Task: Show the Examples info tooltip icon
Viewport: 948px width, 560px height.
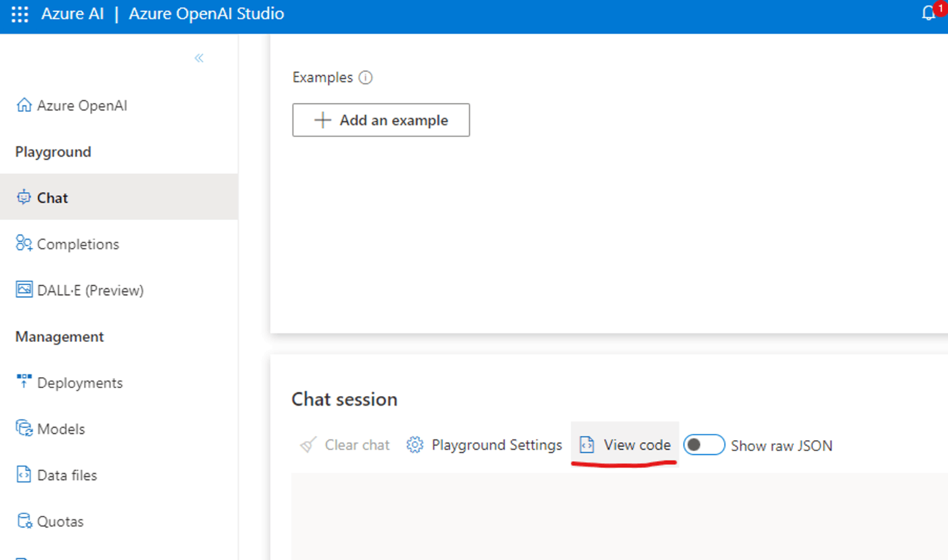Action: point(366,78)
